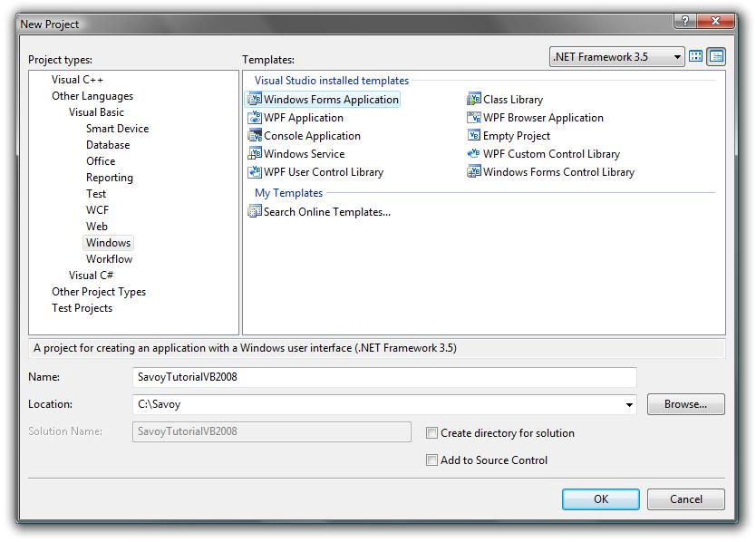Viewport: 756px width, 542px height.
Task: Click the WPF User Control Library icon
Action: [x=255, y=171]
